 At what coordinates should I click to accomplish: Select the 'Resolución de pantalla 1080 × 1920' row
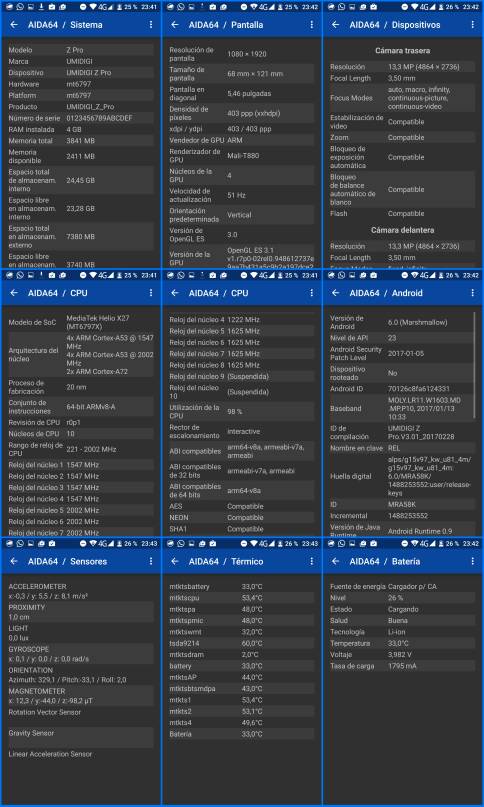241,54
